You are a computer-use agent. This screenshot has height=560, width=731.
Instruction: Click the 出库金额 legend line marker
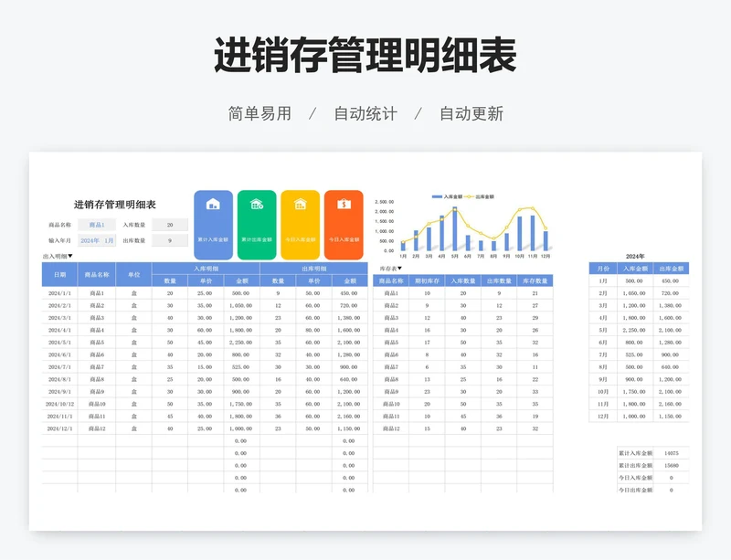click(469, 196)
